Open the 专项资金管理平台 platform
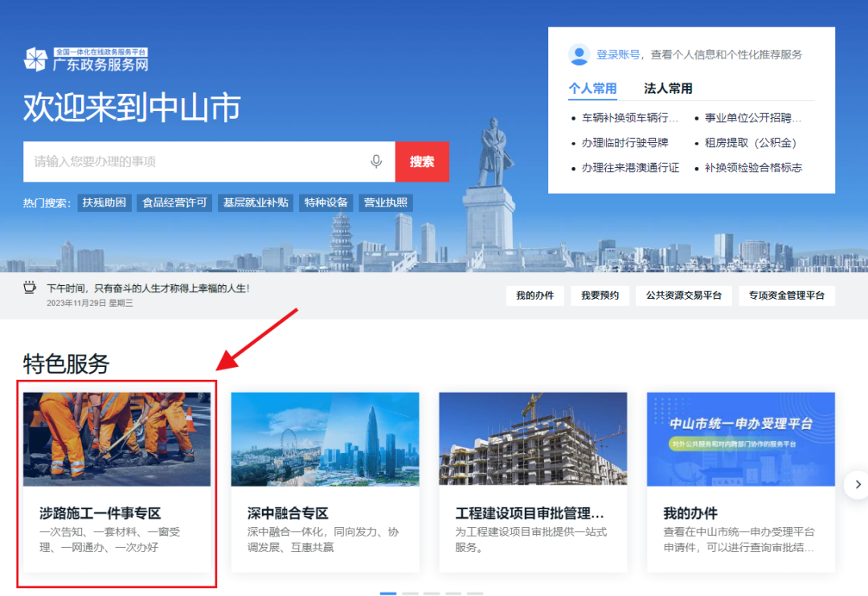868x596 pixels. [787, 296]
